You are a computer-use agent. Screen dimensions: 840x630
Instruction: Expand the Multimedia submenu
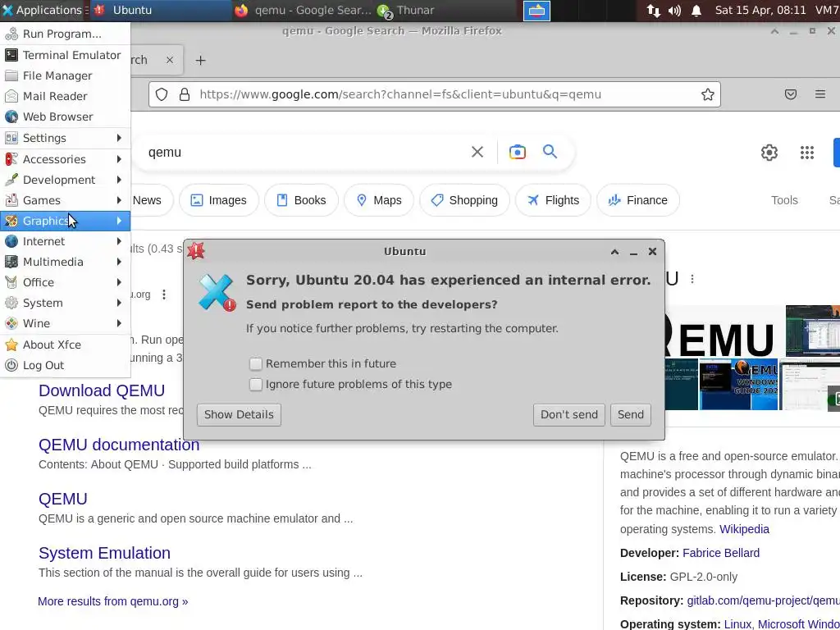pos(65,262)
